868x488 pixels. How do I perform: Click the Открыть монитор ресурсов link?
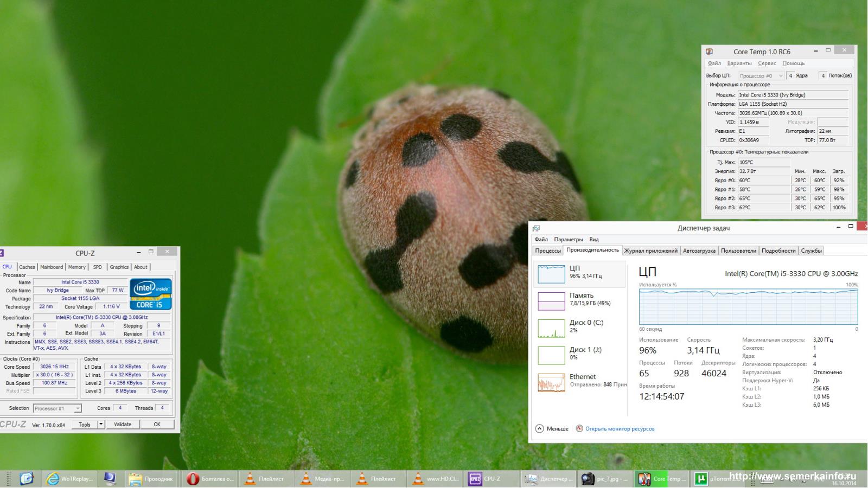click(x=620, y=429)
